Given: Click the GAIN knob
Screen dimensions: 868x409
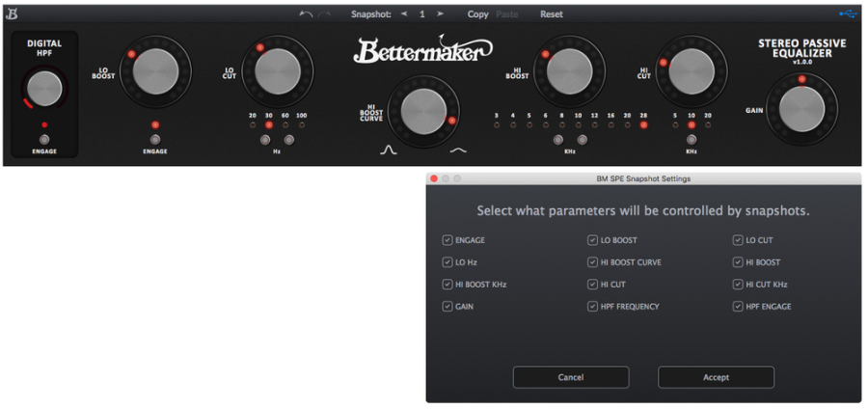Looking at the screenshot, I should pos(801,108).
